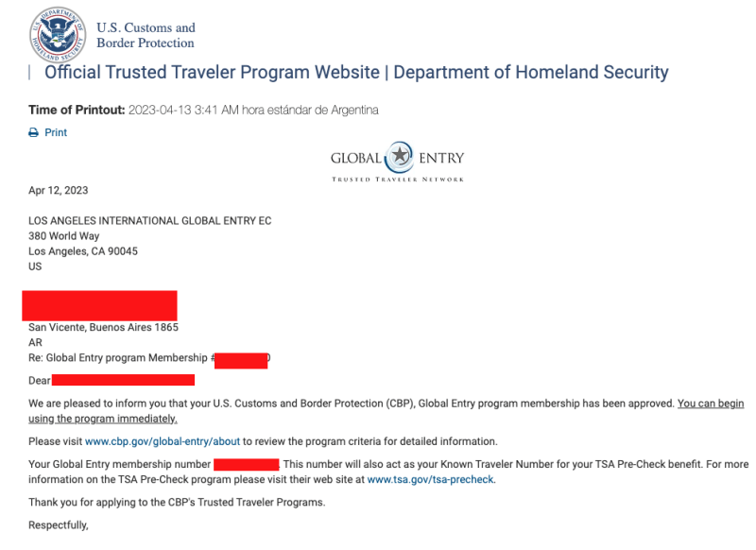
Task: Click the redacted number in the Re: line
Action: click(241, 359)
